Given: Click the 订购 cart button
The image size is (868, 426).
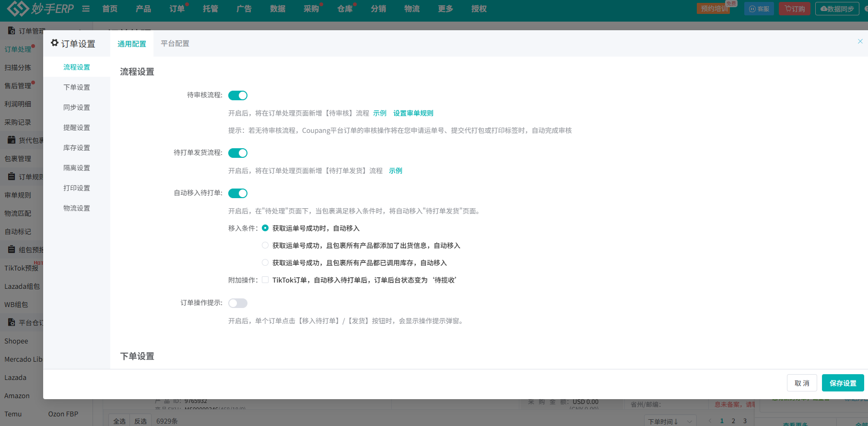Looking at the screenshot, I should [795, 9].
